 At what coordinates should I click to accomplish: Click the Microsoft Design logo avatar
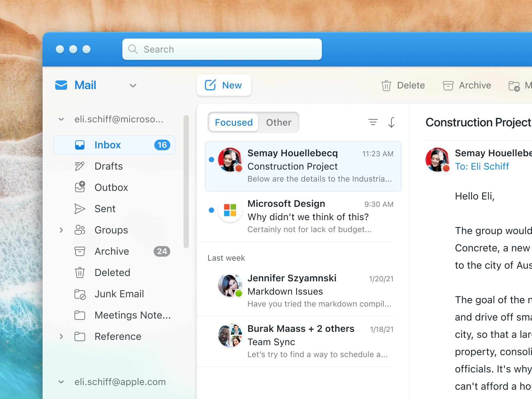click(x=230, y=210)
